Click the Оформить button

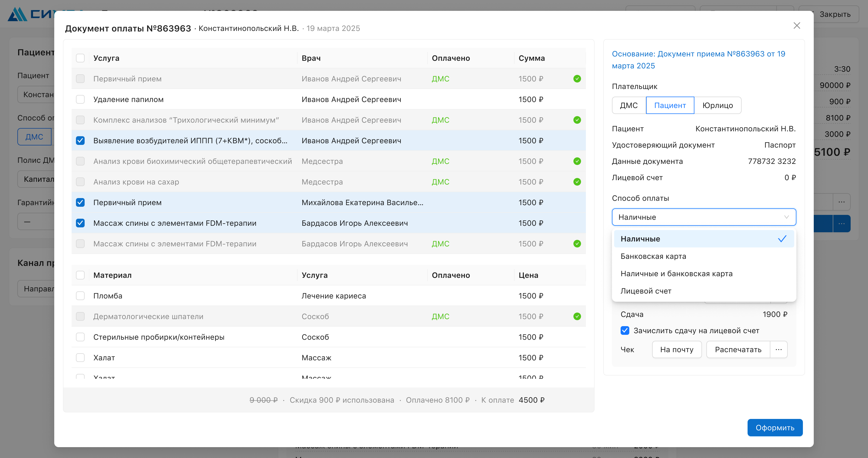775,428
